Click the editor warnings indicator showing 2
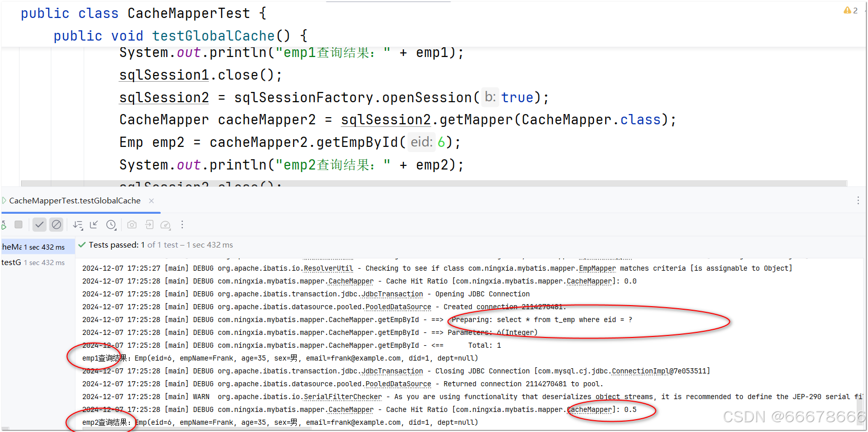The image size is (868, 432). tap(851, 10)
